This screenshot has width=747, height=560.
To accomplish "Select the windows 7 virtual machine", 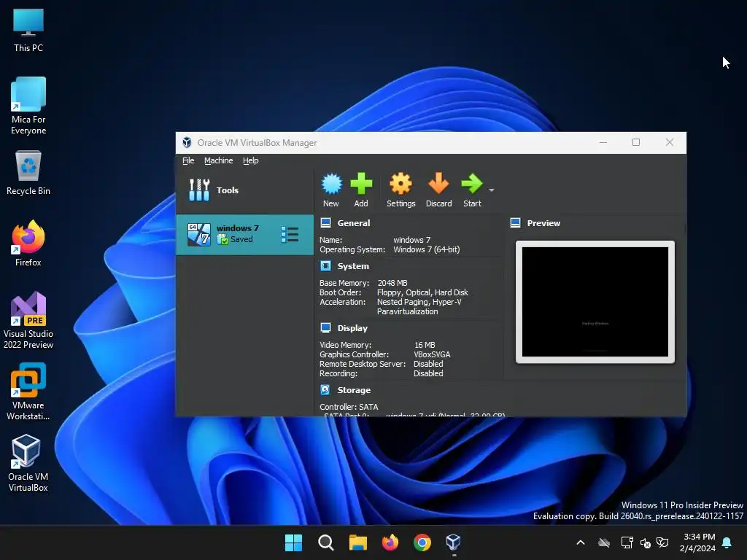I will [x=244, y=234].
